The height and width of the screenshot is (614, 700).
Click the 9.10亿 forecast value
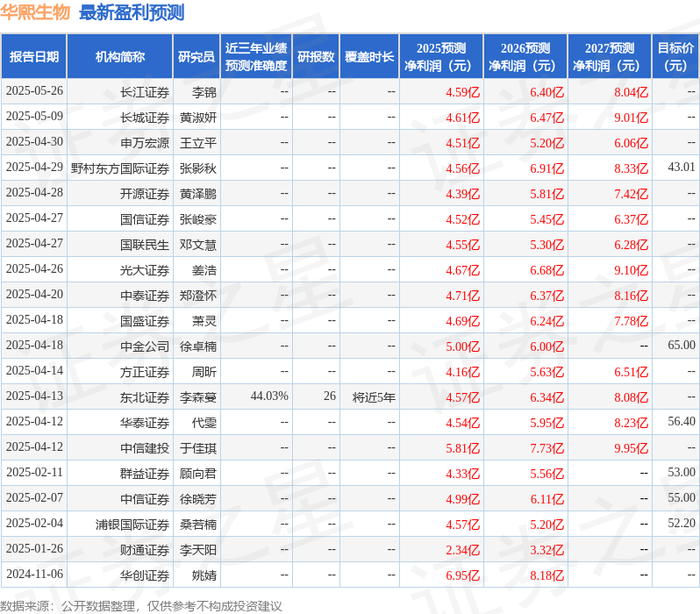632,271
